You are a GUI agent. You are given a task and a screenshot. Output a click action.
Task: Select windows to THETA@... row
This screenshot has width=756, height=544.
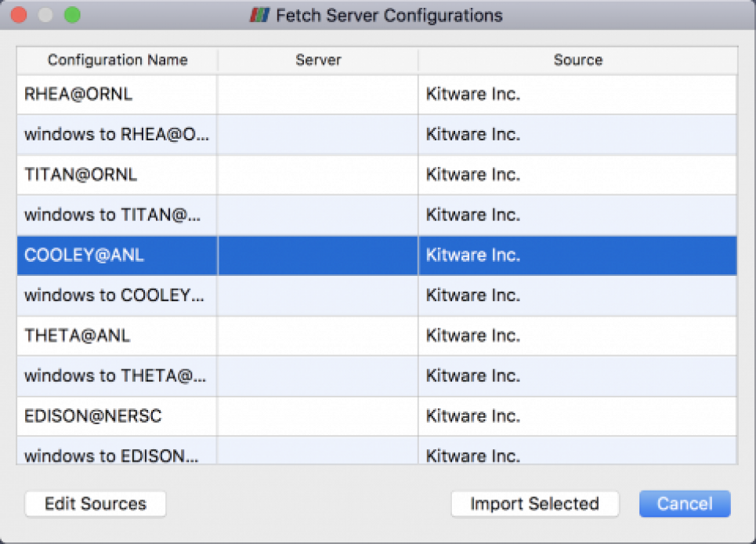[116, 375]
